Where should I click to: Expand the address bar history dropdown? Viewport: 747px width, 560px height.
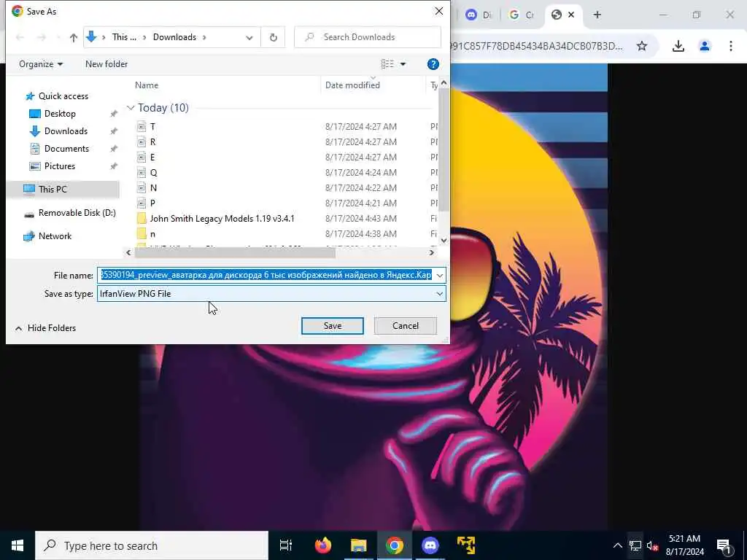(249, 38)
